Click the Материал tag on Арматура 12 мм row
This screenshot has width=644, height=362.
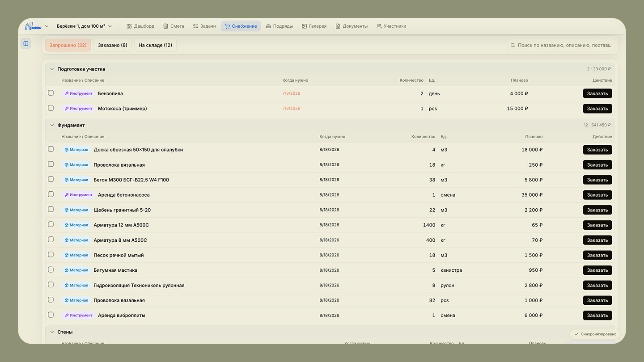pos(76,225)
